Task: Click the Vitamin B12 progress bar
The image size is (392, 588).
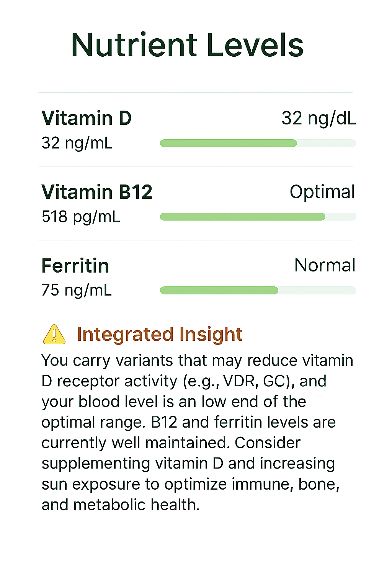Action: tap(258, 217)
